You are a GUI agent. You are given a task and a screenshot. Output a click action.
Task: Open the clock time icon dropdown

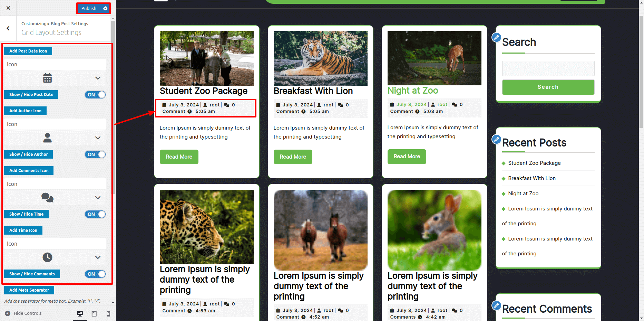(x=98, y=258)
